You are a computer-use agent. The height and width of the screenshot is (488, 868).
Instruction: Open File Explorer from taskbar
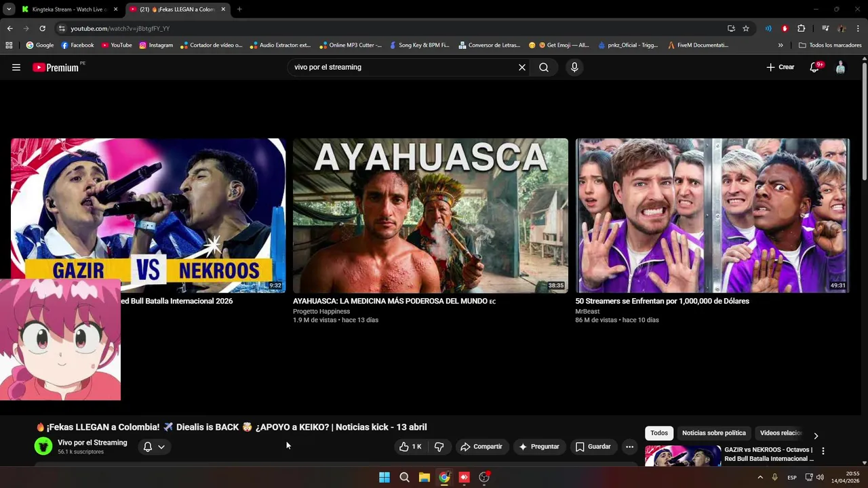pos(425,477)
